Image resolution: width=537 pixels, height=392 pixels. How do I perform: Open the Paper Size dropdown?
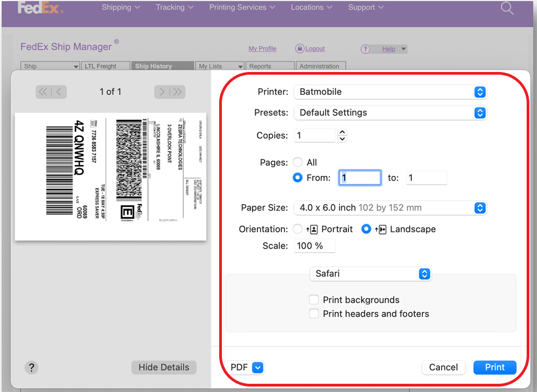click(x=479, y=208)
